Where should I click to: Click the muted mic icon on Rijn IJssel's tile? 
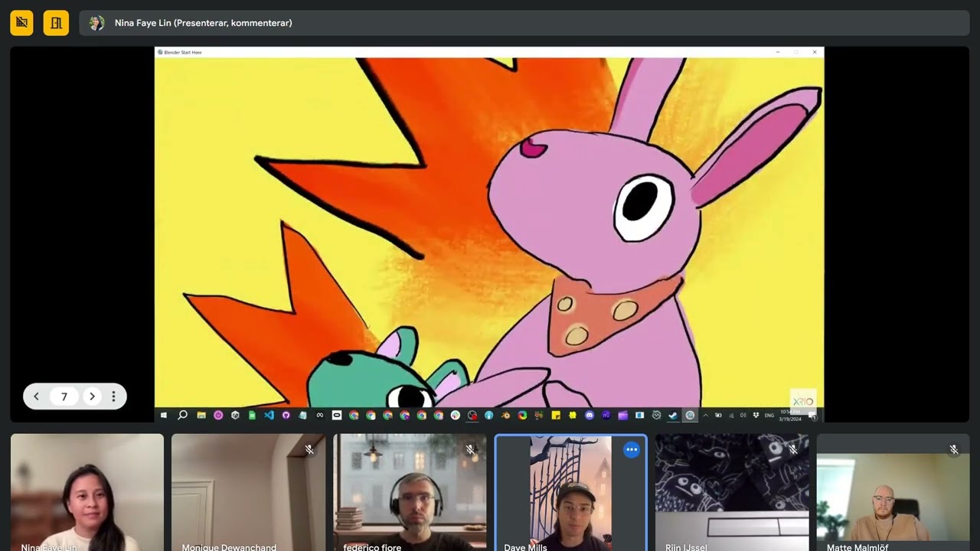tap(793, 450)
